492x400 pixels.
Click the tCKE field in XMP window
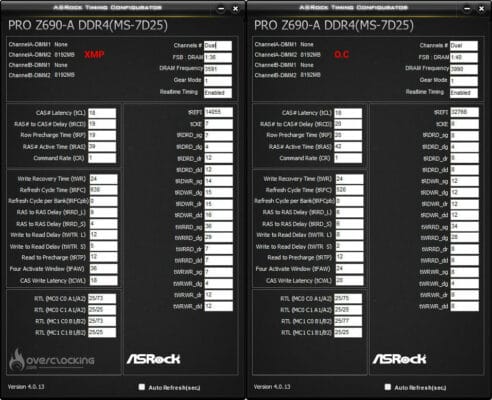point(218,124)
